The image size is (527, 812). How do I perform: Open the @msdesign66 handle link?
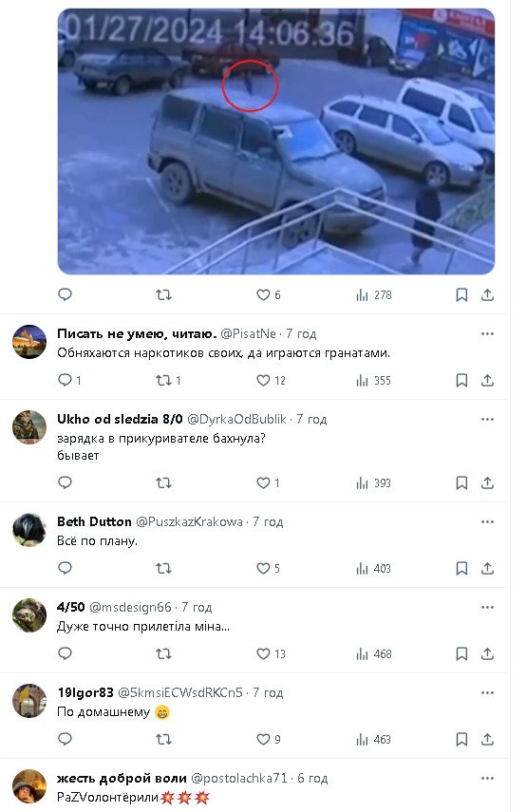(130, 607)
